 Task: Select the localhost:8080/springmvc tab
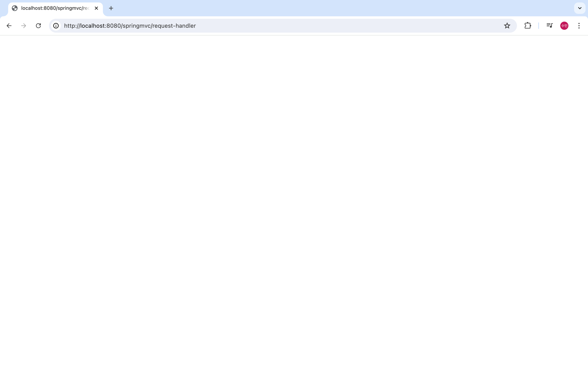point(55,8)
